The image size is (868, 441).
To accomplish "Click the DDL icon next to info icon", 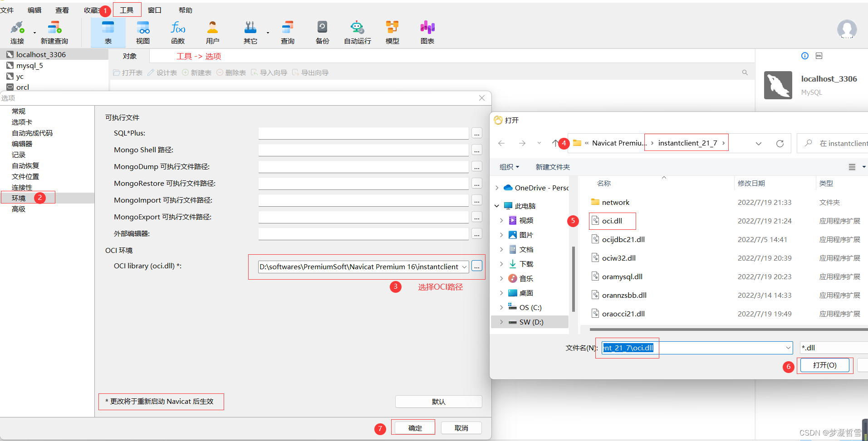I will click(x=819, y=56).
